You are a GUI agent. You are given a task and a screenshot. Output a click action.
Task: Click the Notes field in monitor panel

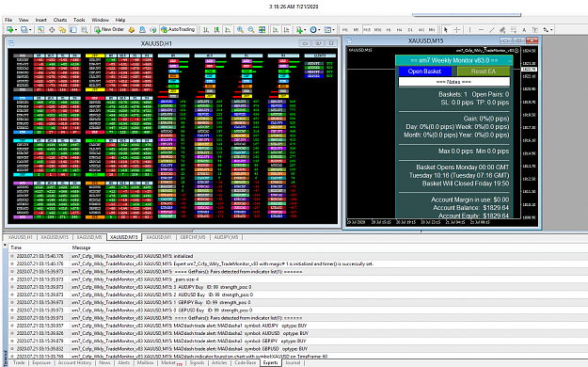click(453, 82)
